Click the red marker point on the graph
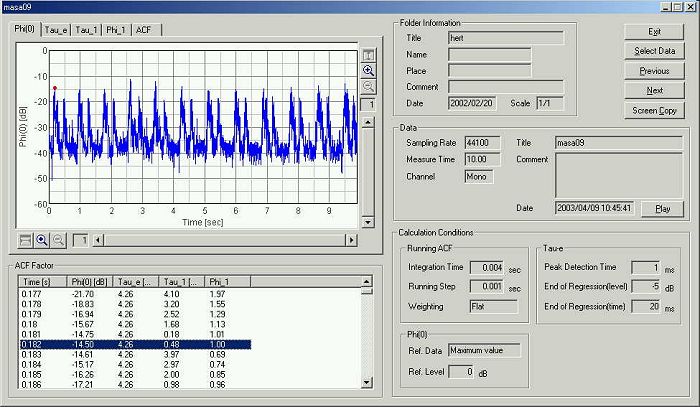The height and width of the screenshot is (407, 700). click(x=55, y=88)
